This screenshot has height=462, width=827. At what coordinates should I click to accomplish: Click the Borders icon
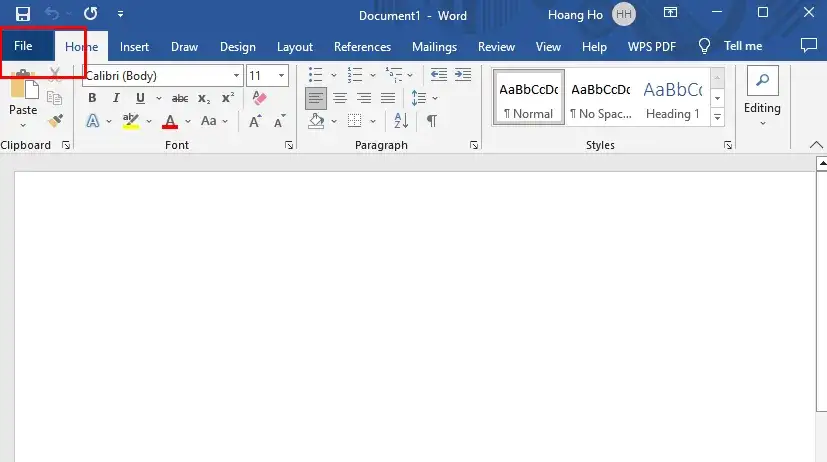[355, 121]
